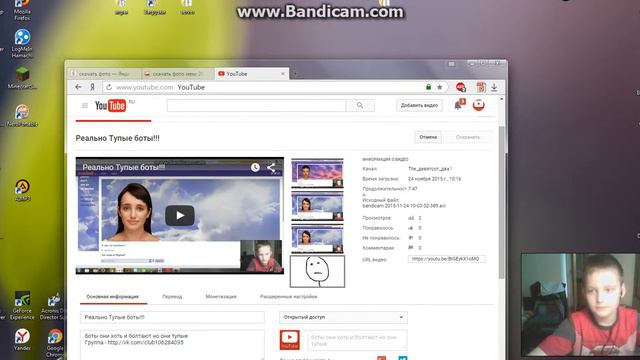Open the red adblock extension icon
Screen dimensions: 640x360
(460, 87)
